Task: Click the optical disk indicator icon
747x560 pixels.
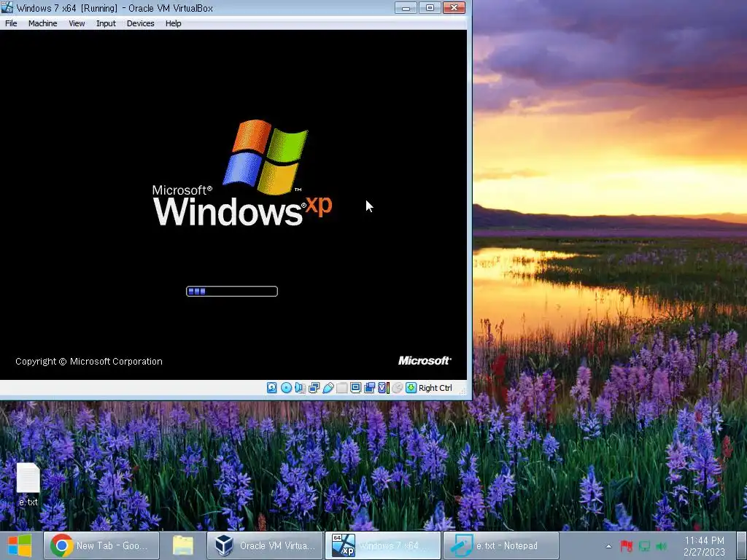Action: click(286, 388)
